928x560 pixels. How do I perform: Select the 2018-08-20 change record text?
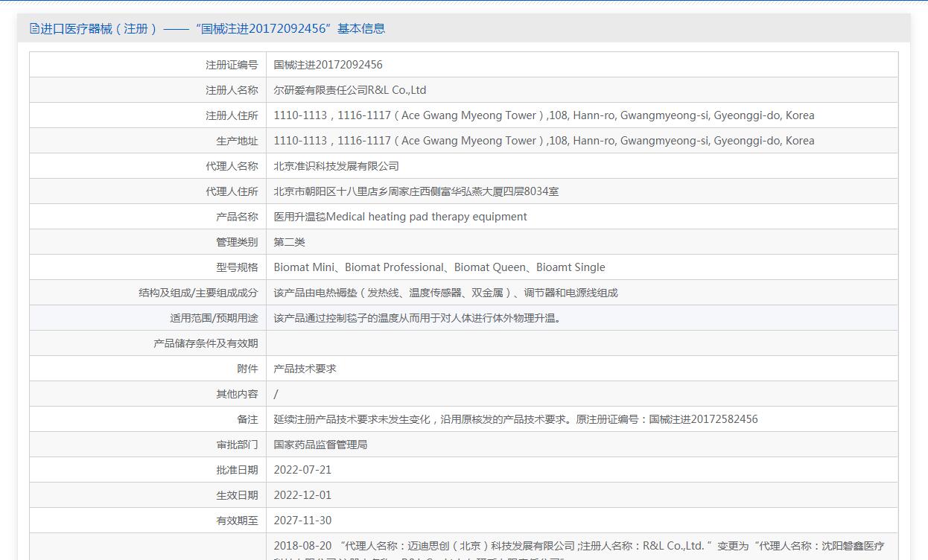(x=579, y=550)
